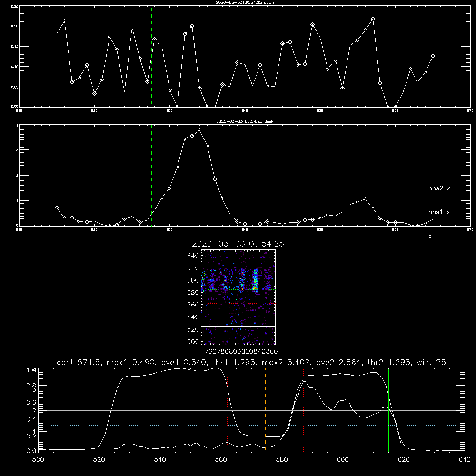Click the last diamond data point of the dawn curve

point(433,56)
